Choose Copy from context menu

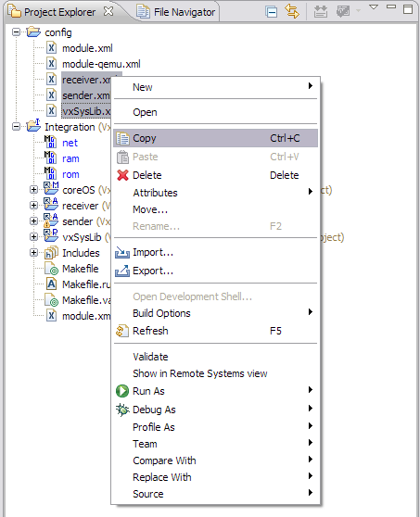click(x=215, y=138)
